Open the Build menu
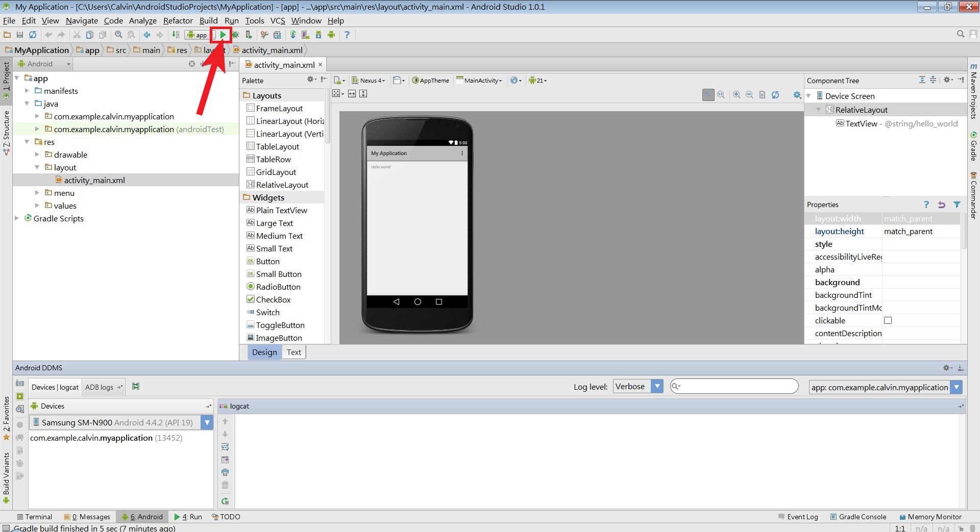The width and height of the screenshot is (980, 532). pos(208,20)
